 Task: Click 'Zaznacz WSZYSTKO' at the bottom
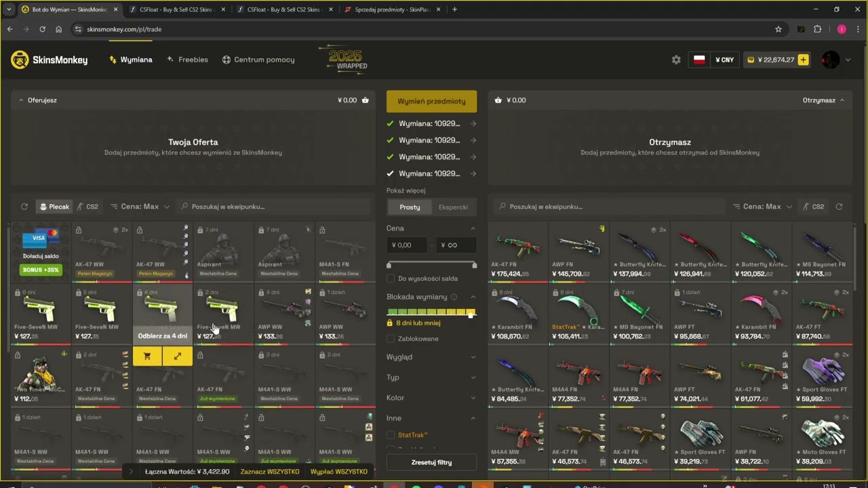pyautogui.click(x=270, y=472)
